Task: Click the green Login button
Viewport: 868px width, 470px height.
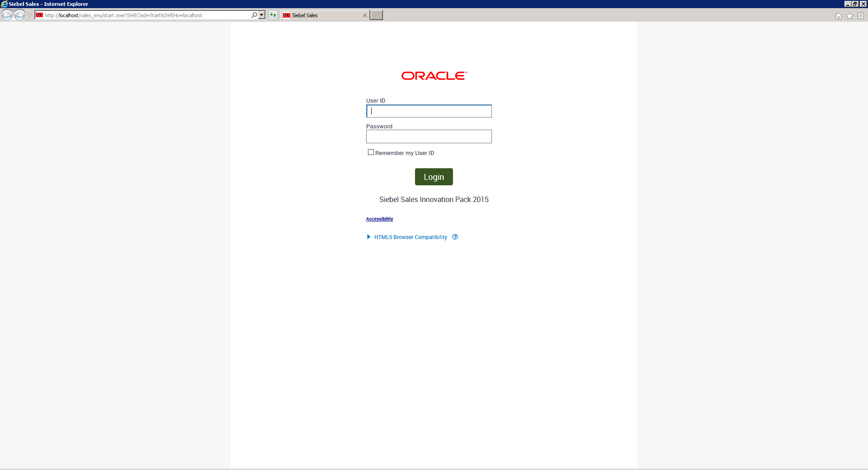Action: [434, 177]
